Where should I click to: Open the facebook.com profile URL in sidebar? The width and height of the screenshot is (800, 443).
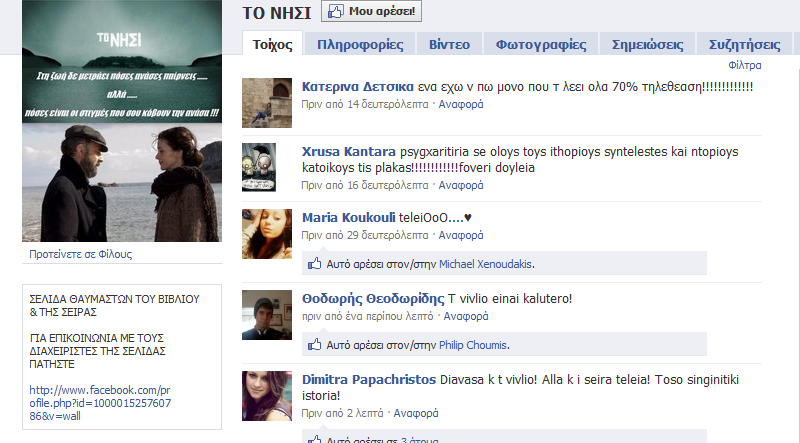[100, 403]
